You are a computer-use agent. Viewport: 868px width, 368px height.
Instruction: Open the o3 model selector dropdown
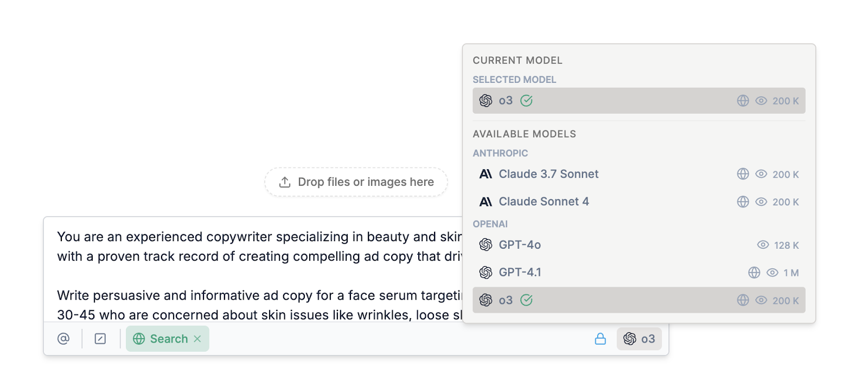[x=639, y=339]
